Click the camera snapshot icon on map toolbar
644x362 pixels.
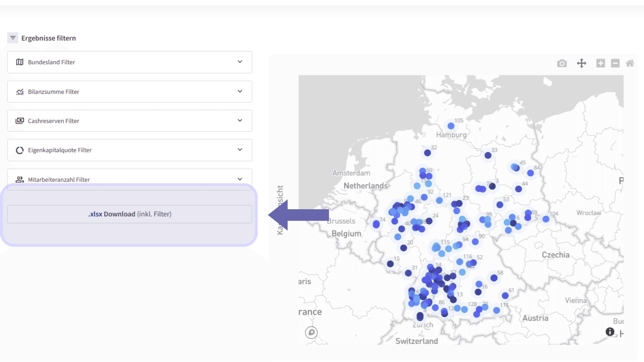point(562,64)
